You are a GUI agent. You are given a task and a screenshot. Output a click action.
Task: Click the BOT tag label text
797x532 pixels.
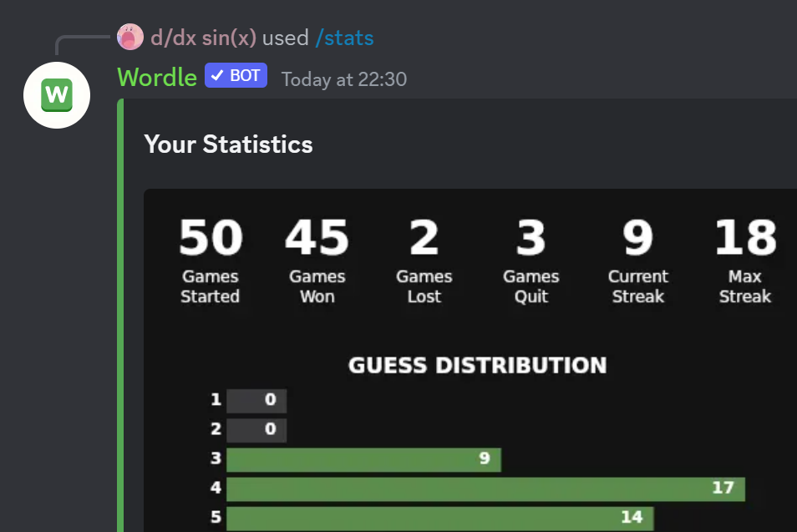245,76
